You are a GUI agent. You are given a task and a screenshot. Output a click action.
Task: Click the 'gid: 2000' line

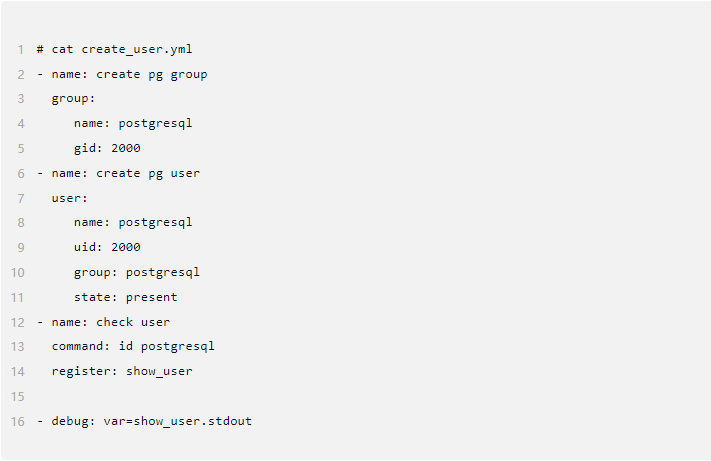point(107,148)
